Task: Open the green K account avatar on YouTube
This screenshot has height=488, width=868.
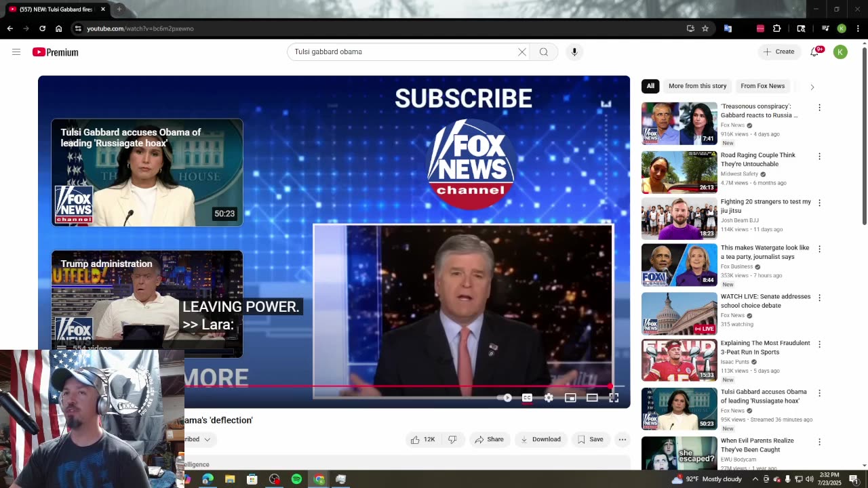Action: [x=840, y=52]
